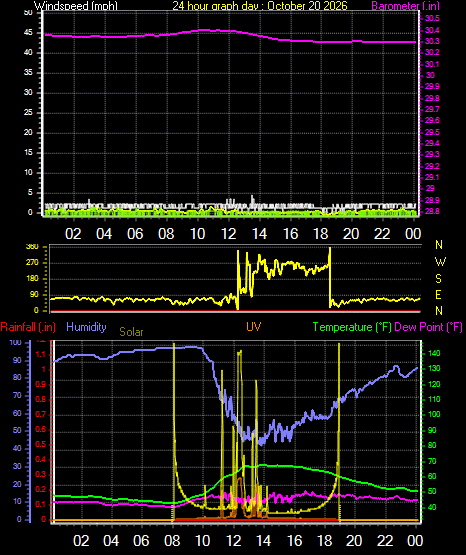Select the 'Temperature (°F)' legend label
The width and height of the screenshot is (466, 555).
click(352, 327)
